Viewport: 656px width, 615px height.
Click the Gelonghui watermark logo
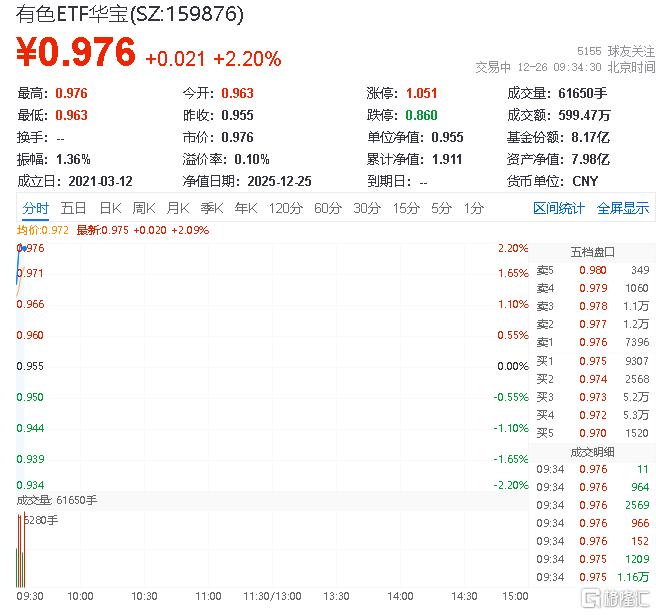click(614, 599)
